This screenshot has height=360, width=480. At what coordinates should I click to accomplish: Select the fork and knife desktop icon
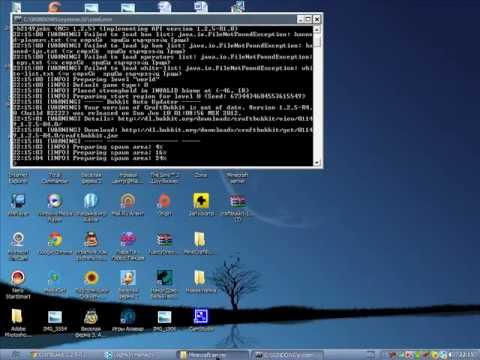coord(91,201)
